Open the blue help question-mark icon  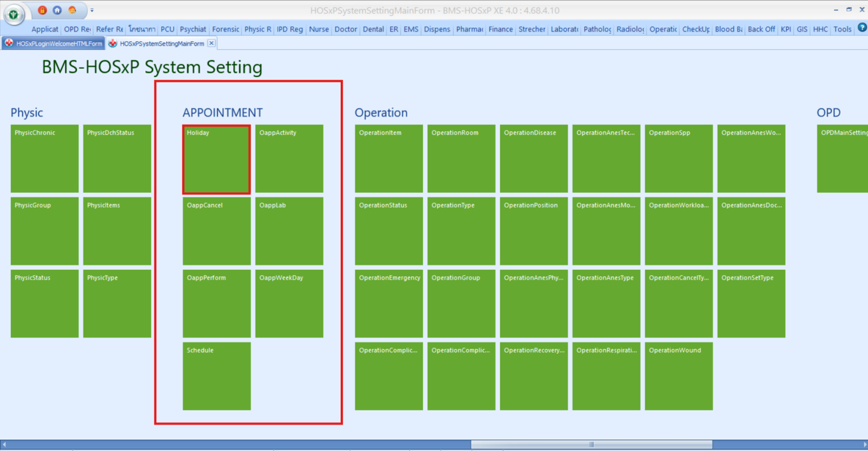(x=862, y=28)
